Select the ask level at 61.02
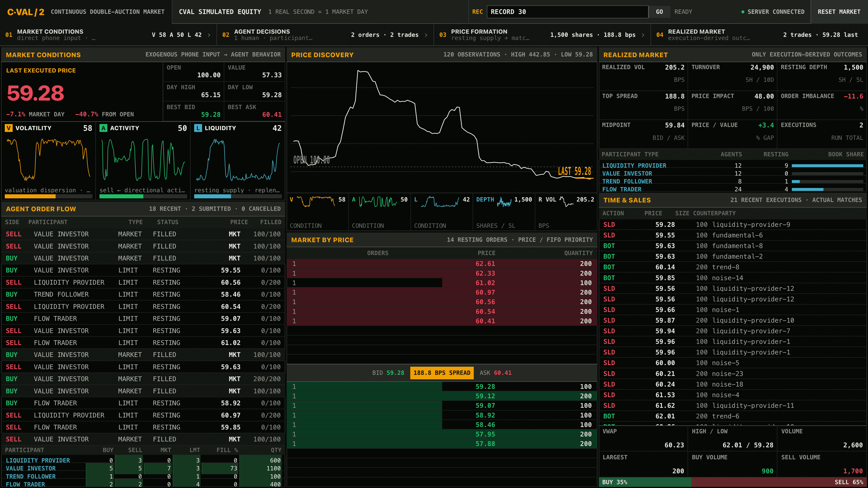The width and height of the screenshot is (868, 488). (442, 283)
